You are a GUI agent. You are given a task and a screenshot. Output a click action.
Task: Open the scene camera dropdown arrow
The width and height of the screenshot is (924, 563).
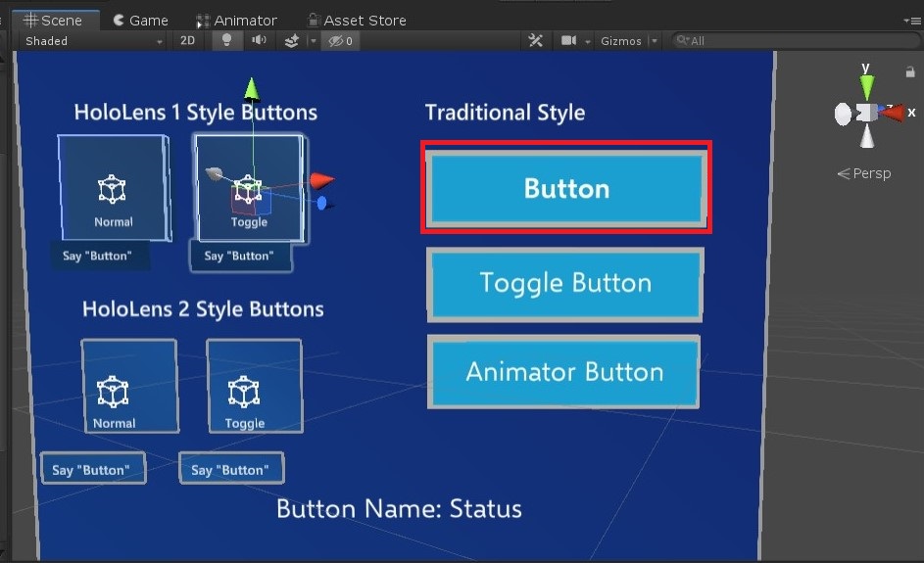tap(588, 41)
